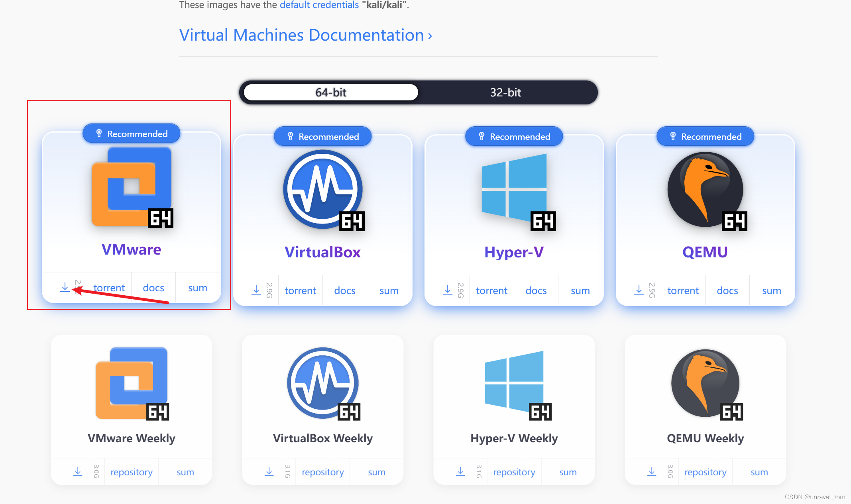Image resolution: width=851 pixels, height=504 pixels.
Task: Click the Recommended badge above QEMU
Action: tap(706, 137)
